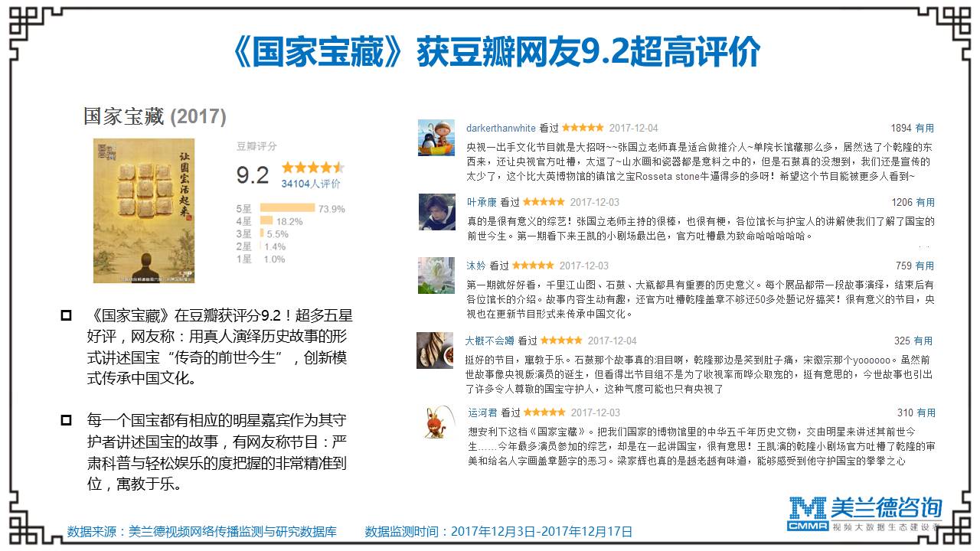980x551 pixels.
Task: Click the first square bullet marker
Action: click(x=67, y=315)
